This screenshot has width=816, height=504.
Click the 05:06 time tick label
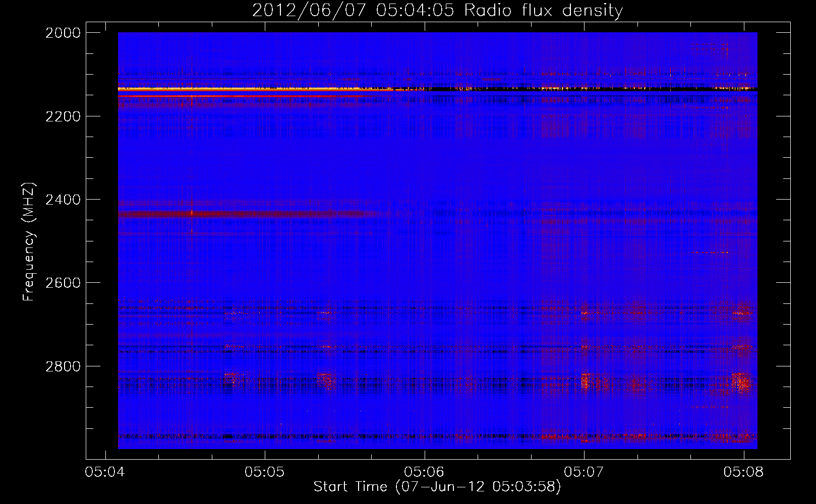click(424, 472)
